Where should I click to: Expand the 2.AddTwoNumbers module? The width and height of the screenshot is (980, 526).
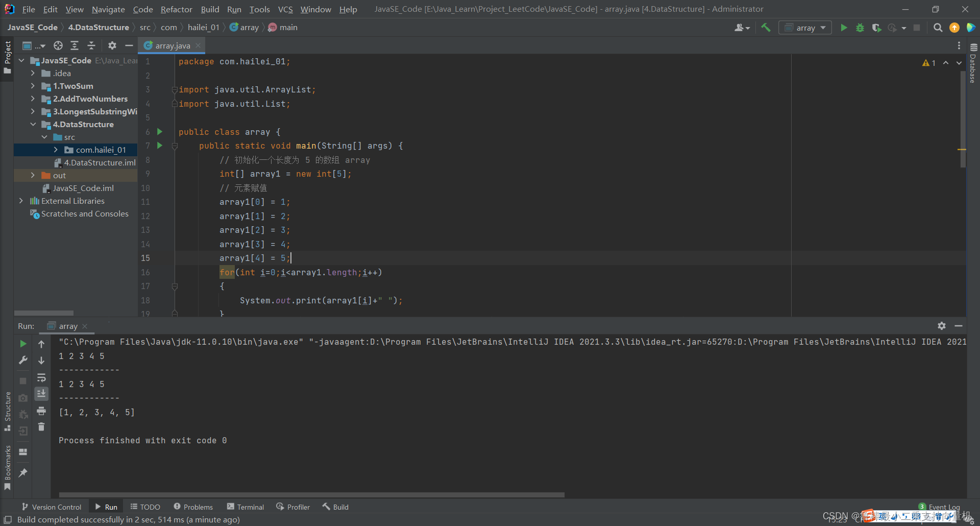click(x=33, y=99)
